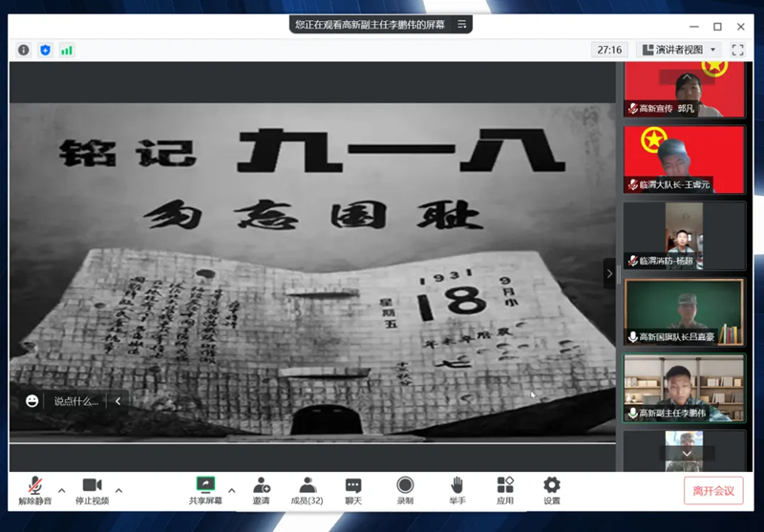Check the green network signal icon

[67, 50]
